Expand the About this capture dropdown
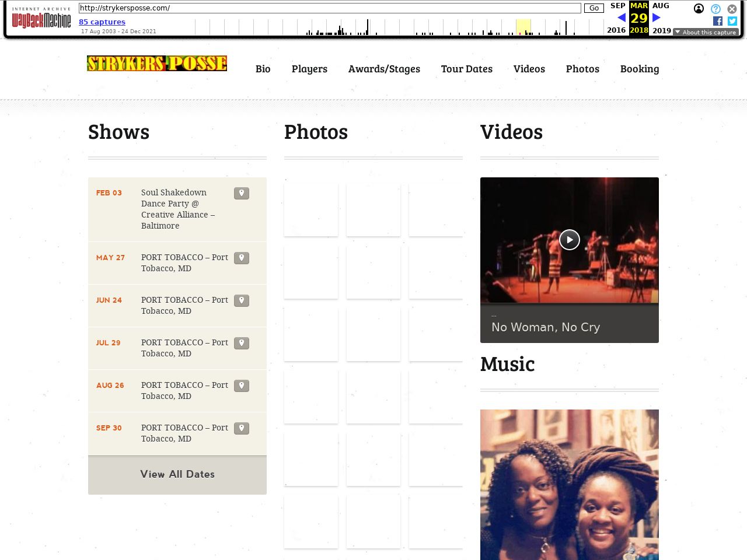 pos(706,33)
